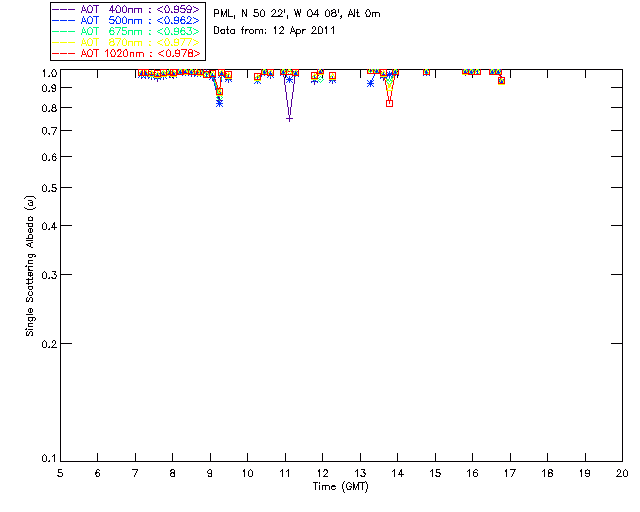This screenshot has width=640, height=512.
Task: Click the 'Single Scattering Albedo' y-axis title
Action: [x=30, y=266]
